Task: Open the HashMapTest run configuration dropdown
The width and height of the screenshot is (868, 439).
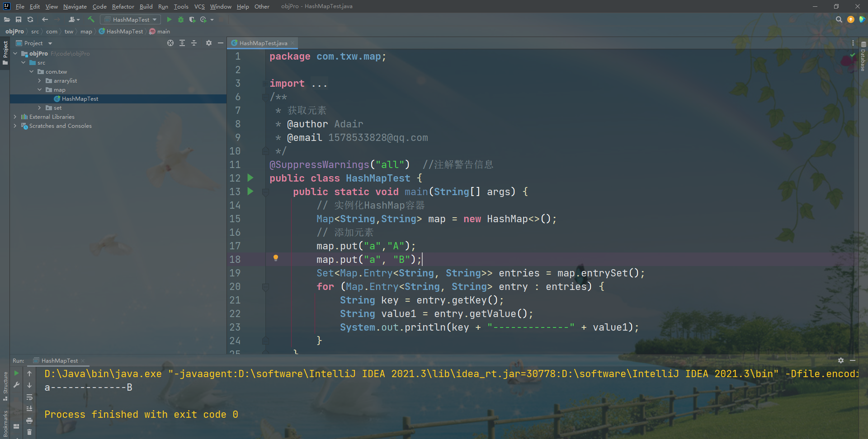Action: tap(130, 19)
